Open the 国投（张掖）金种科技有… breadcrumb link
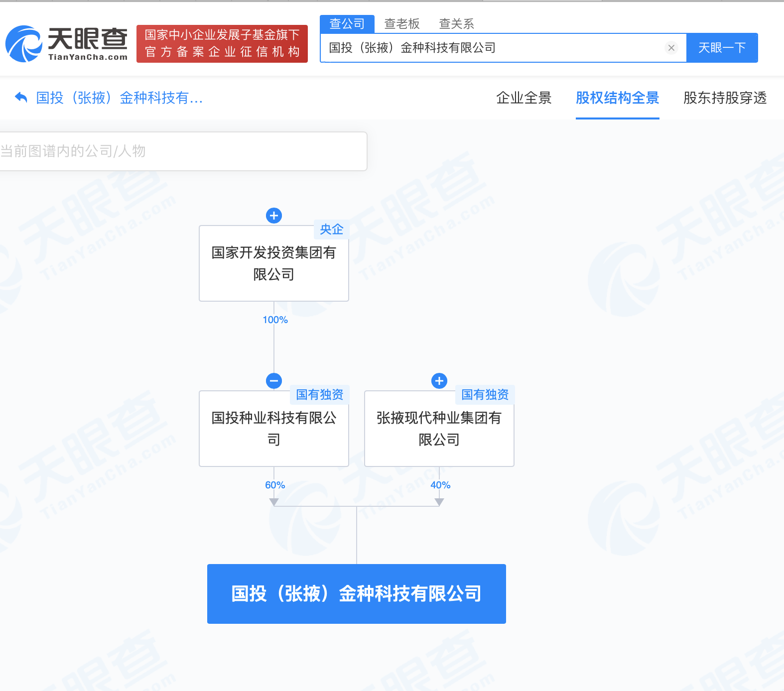 pos(120,98)
